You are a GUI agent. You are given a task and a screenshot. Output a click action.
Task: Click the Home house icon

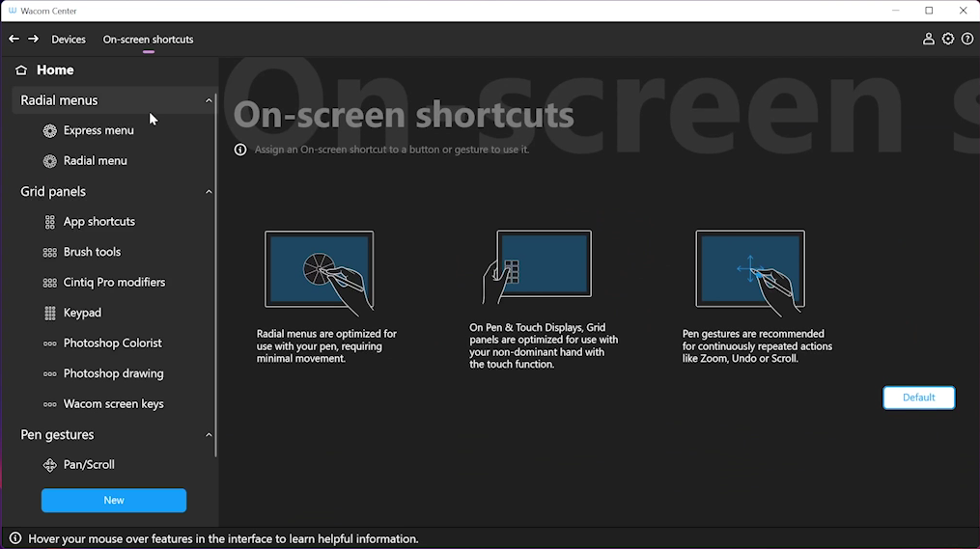tap(21, 70)
